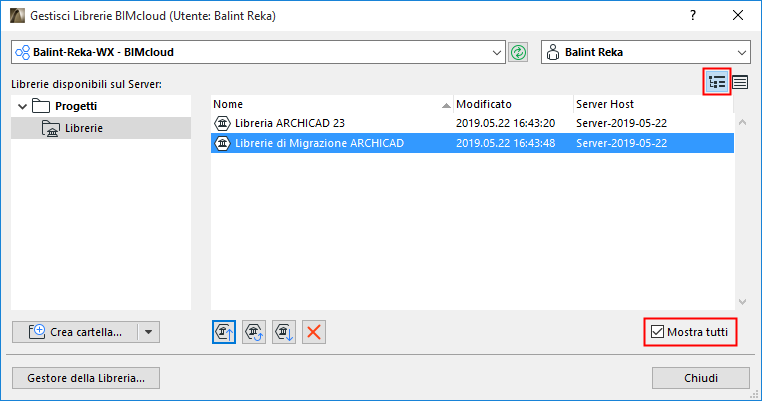Click Server-2019-05-22 in the Migrazione row

pos(622,143)
